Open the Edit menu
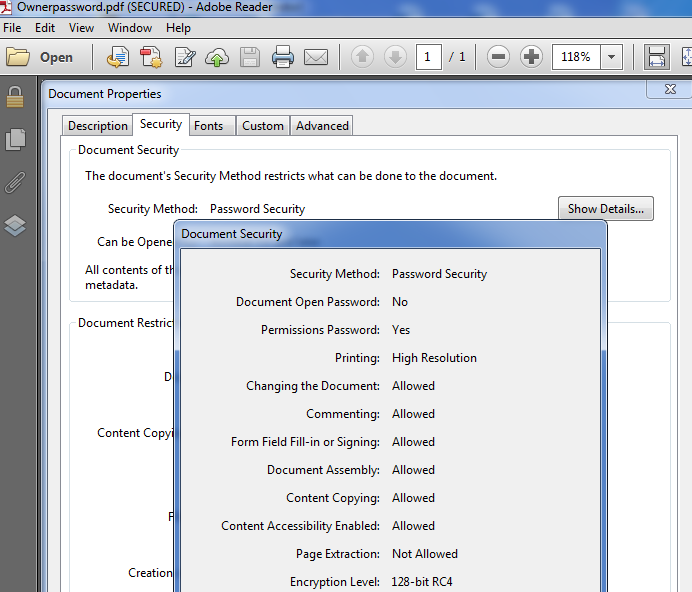This screenshot has height=592, width=692. tap(45, 28)
